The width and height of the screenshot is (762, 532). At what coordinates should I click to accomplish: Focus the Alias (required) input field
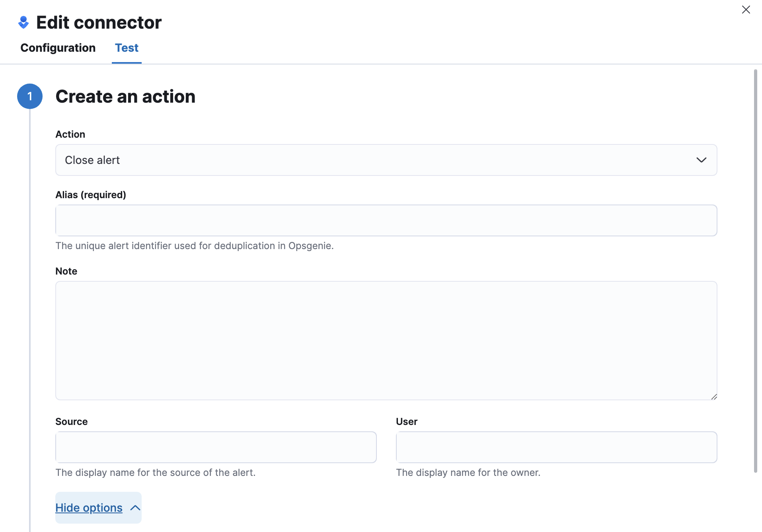pyautogui.click(x=386, y=220)
